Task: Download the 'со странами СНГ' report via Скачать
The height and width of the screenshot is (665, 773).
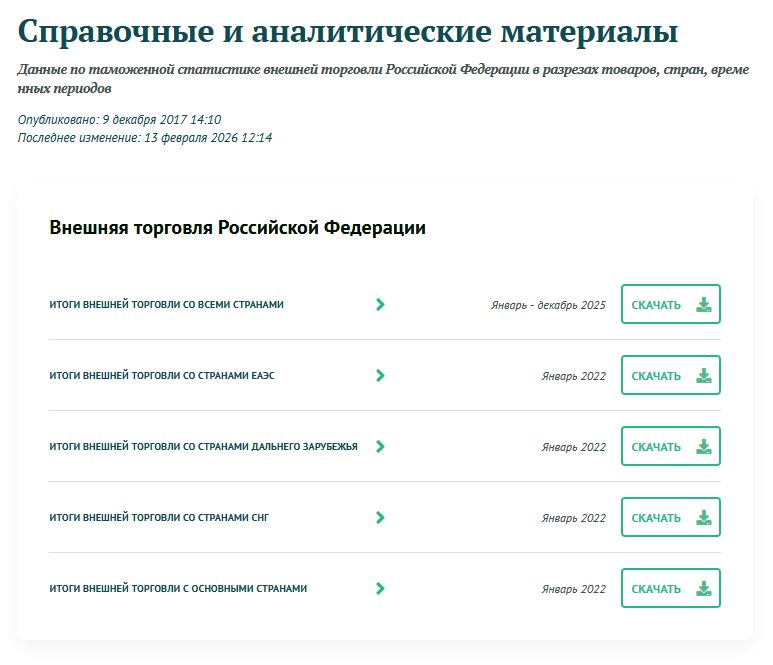Action: [x=671, y=517]
